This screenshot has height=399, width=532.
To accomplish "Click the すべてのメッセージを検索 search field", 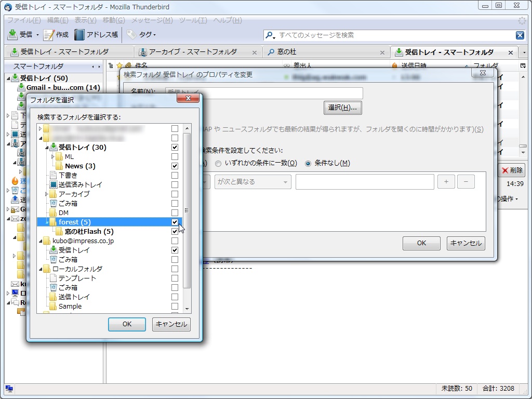I will click(x=395, y=35).
